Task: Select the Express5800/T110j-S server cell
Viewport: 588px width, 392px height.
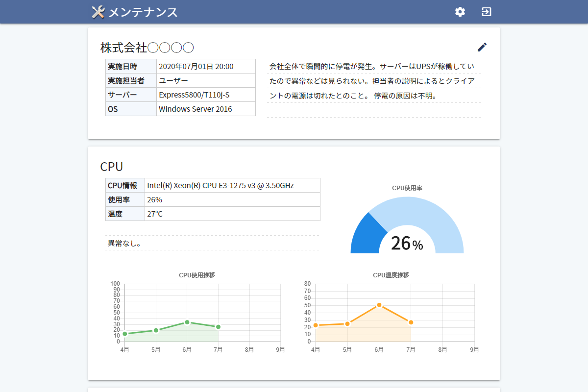Action: [206, 95]
